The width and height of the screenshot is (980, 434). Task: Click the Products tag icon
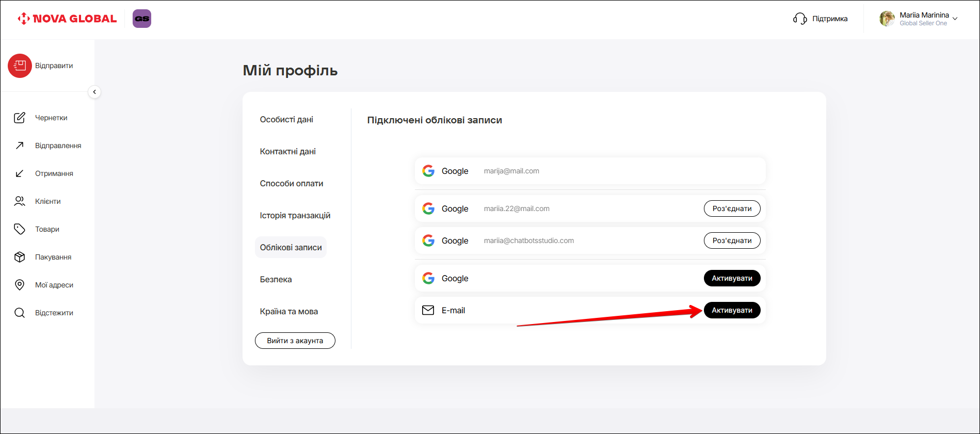click(20, 229)
